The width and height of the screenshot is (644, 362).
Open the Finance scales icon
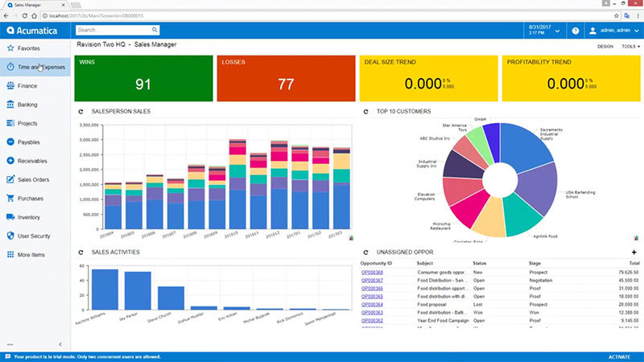tap(10, 85)
